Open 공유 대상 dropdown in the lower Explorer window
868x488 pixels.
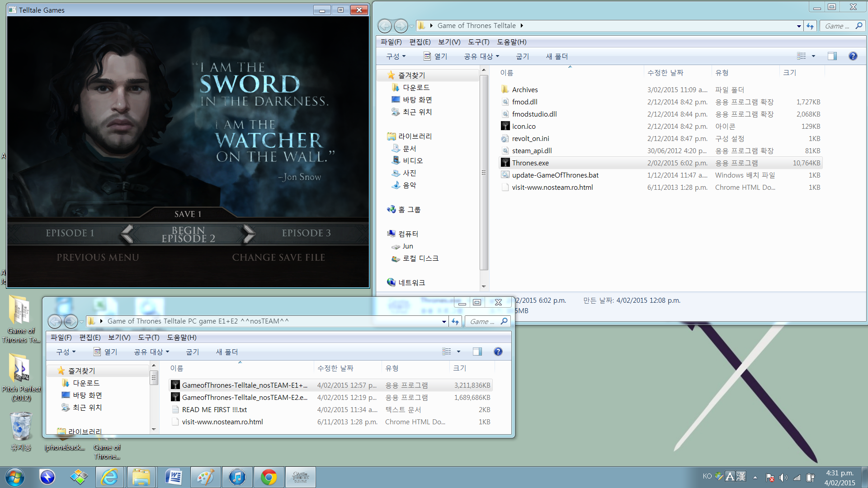[x=151, y=352]
